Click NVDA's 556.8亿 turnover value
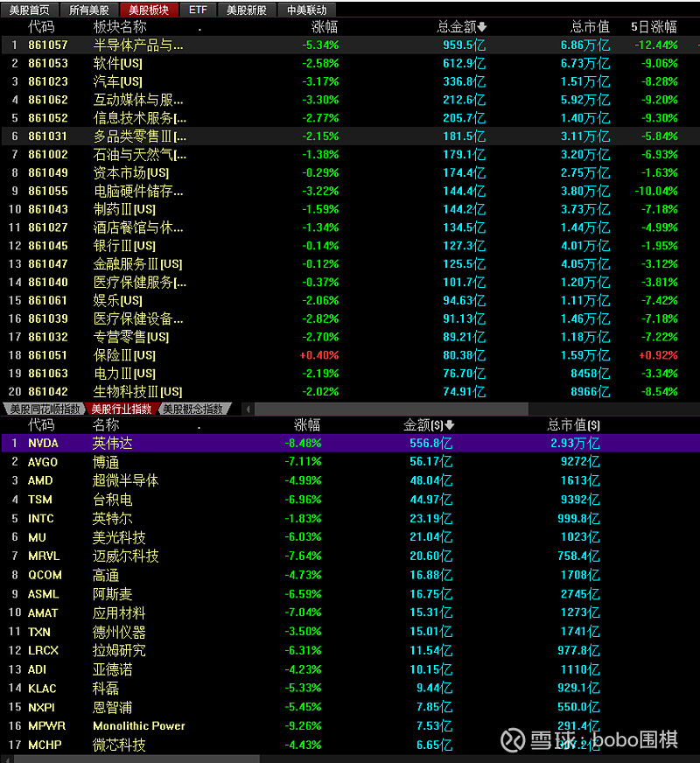The height and width of the screenshot is (763, 700). pos(431,444)
